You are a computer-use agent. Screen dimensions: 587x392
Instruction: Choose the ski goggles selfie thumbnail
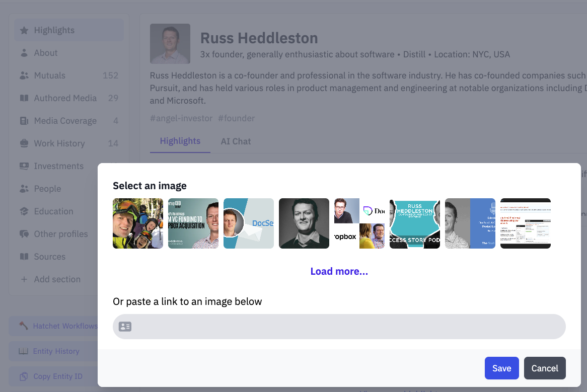pos(138,223)
